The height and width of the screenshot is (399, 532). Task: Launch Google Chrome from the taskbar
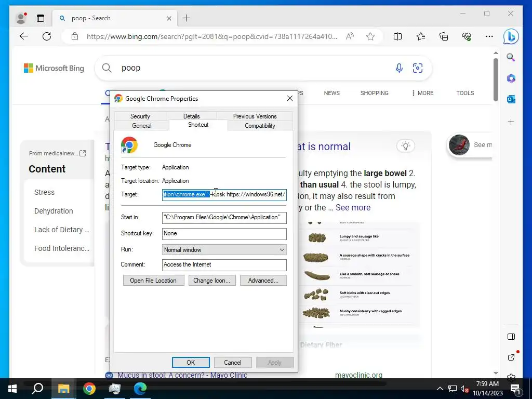89,389
